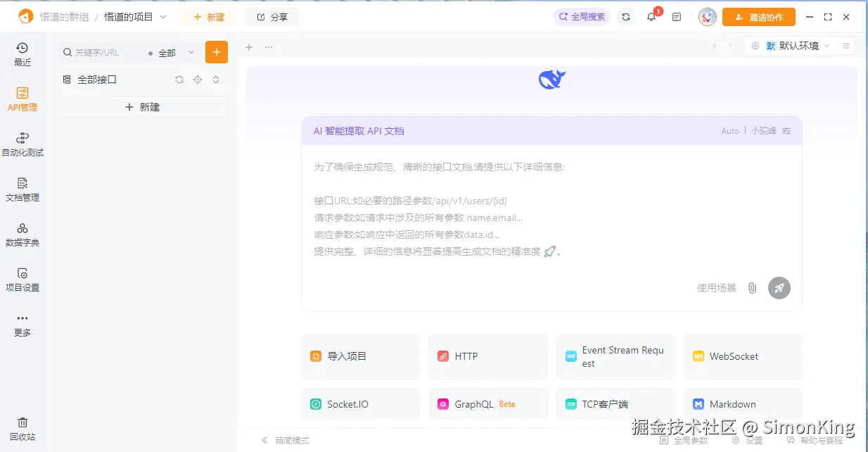Open 全局搜索 global search
This screenshot has height=452, width=868.
click(582, 17)
